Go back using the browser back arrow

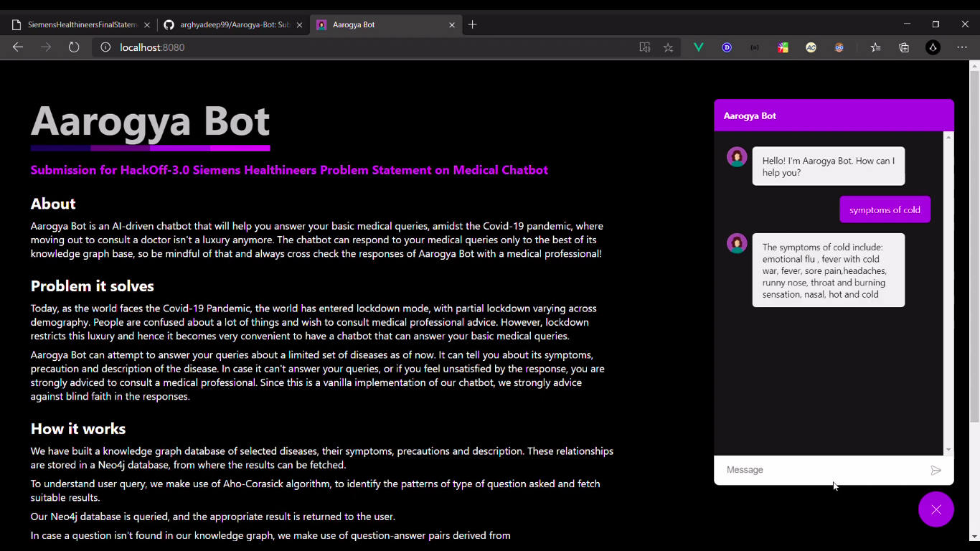tap(18, 47)
